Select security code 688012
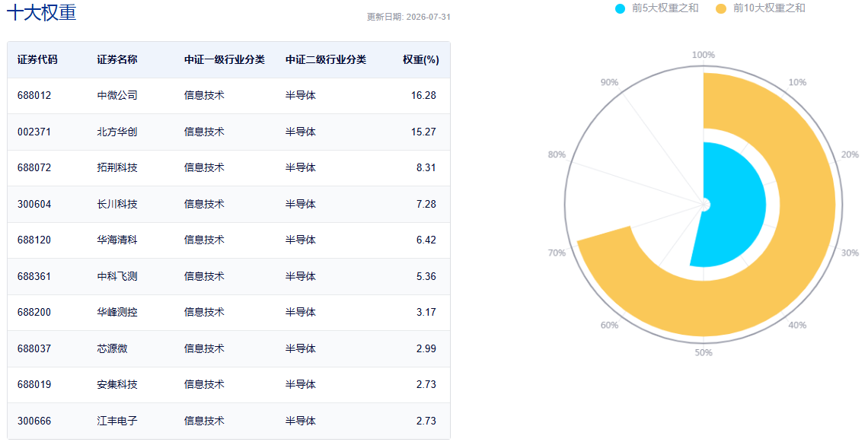The width and height of the screenshot is (868, 442). 34,96
